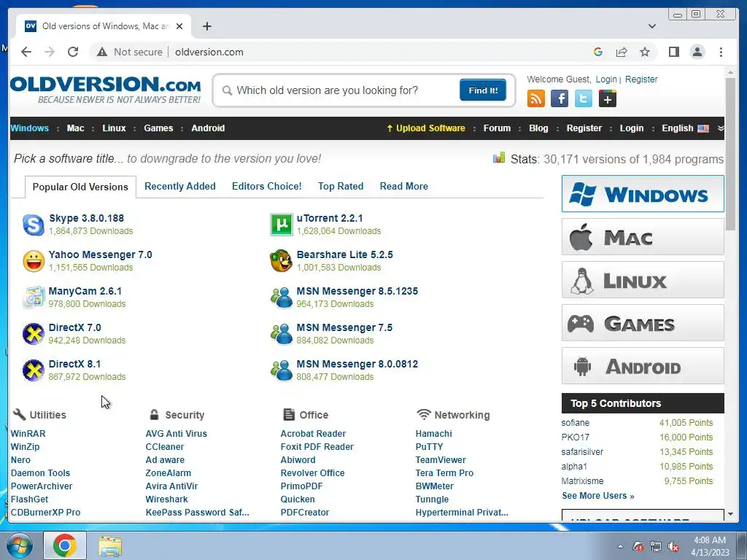Open the RSS feed icon
This screenshot has height=560, width=747.
(536, 99)
